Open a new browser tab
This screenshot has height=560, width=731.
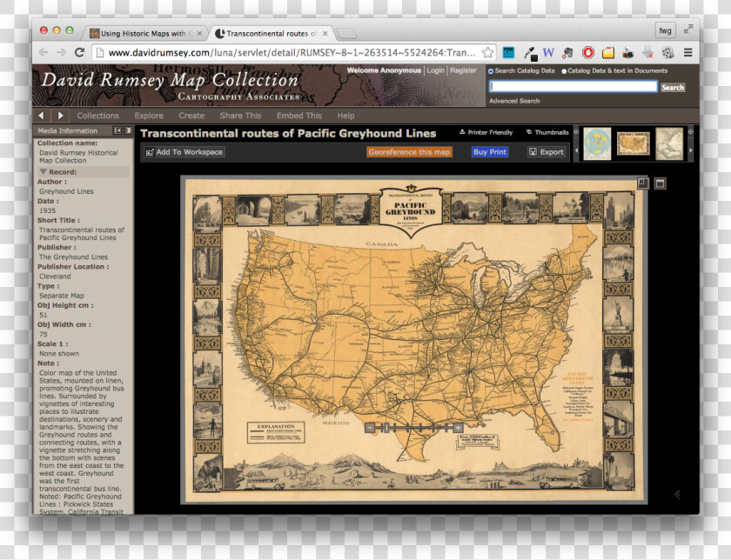point(346,34)
